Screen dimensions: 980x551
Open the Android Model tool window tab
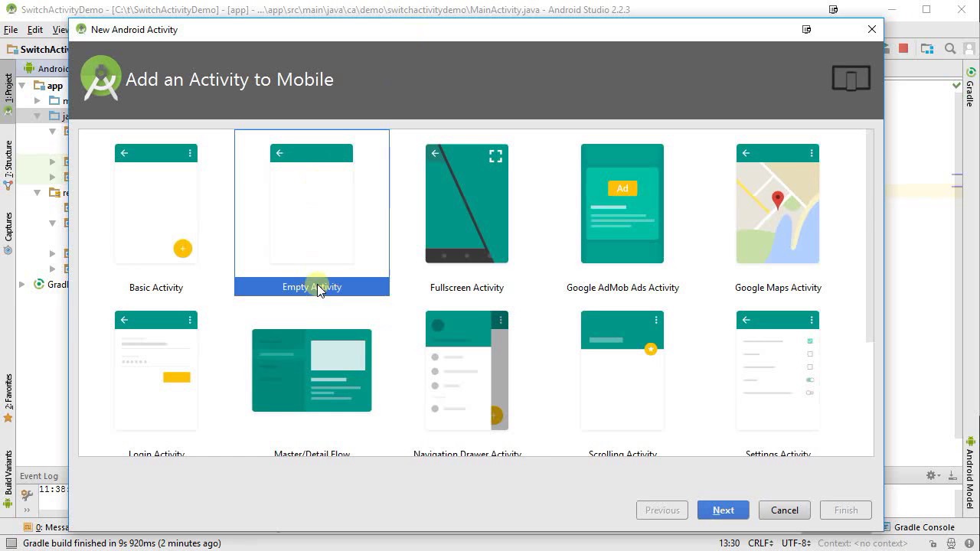(971, 473)
